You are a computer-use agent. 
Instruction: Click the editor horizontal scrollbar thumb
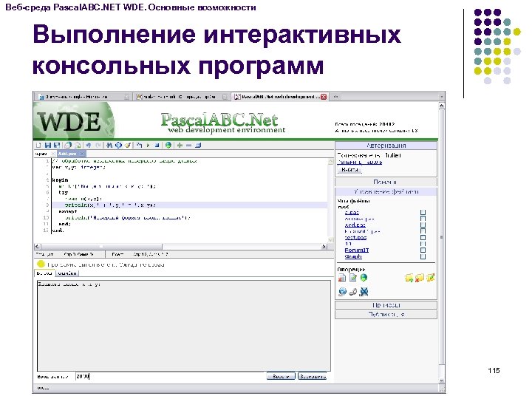(x=101, y=247)
